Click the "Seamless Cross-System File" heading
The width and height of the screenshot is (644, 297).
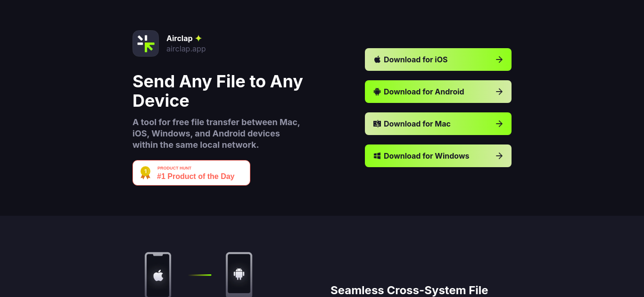tap(409, 290)
